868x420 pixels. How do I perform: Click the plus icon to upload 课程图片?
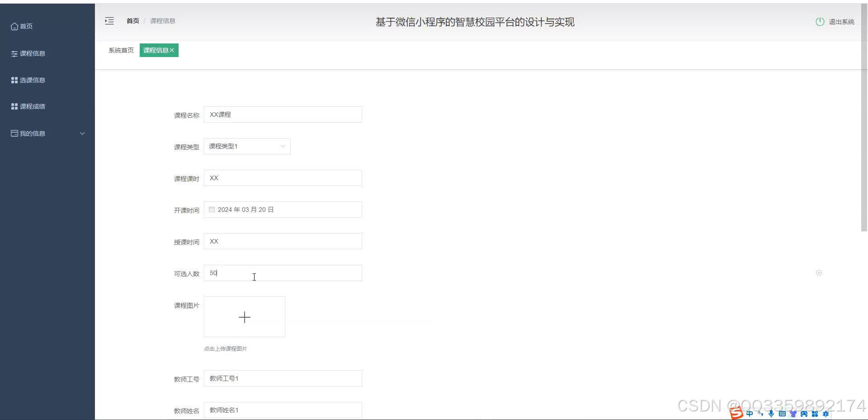245,317
